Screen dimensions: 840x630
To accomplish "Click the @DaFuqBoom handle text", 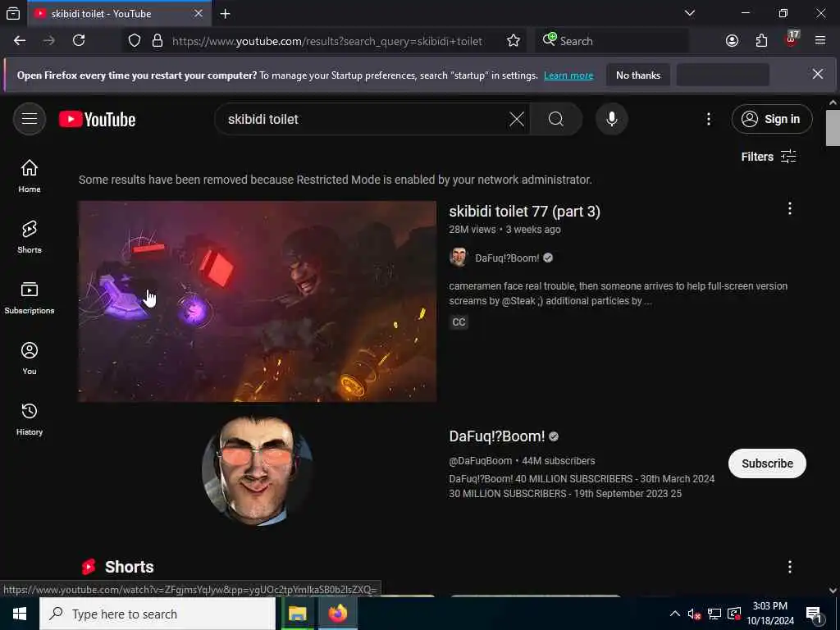I will (x=480, y=461).
